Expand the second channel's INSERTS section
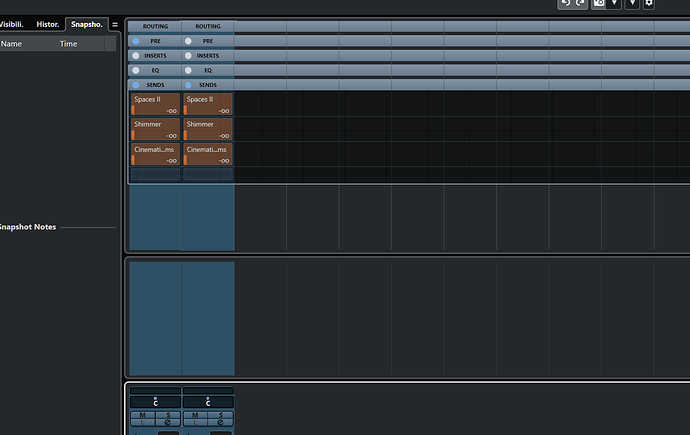This screenshot has height=435, width=690. point(208,56)
